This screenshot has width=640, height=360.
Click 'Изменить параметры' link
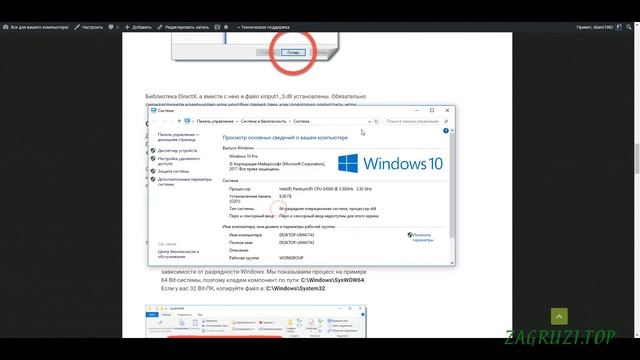[422, 238]
